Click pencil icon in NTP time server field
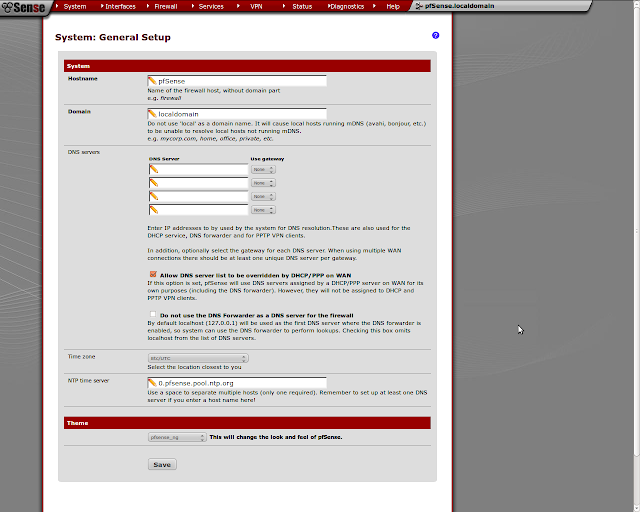The width and height of the screenshot is (640, 512). 152,383
